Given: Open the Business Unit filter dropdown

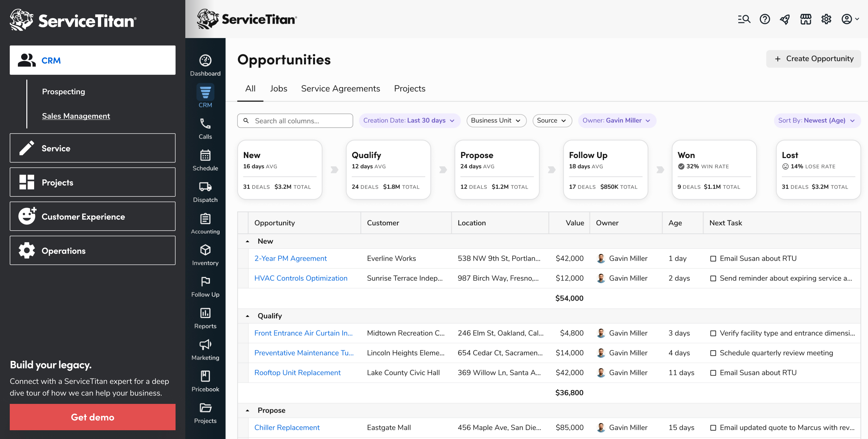Looking at the screenshot, I should click(x=496, y=121).
